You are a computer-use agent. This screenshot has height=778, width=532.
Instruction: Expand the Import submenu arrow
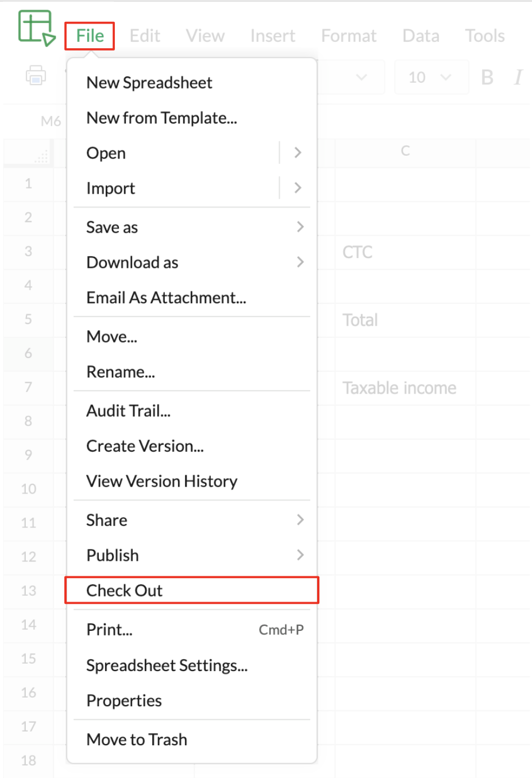pos(298,188)
